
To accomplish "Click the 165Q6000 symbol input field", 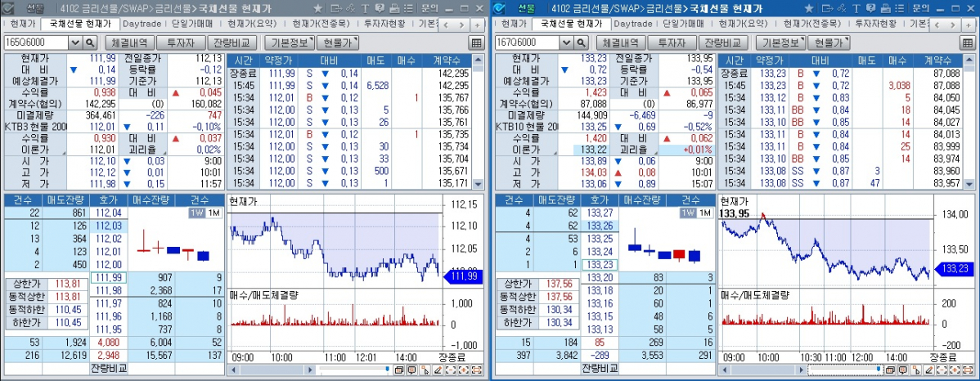I will coord(36,43).
